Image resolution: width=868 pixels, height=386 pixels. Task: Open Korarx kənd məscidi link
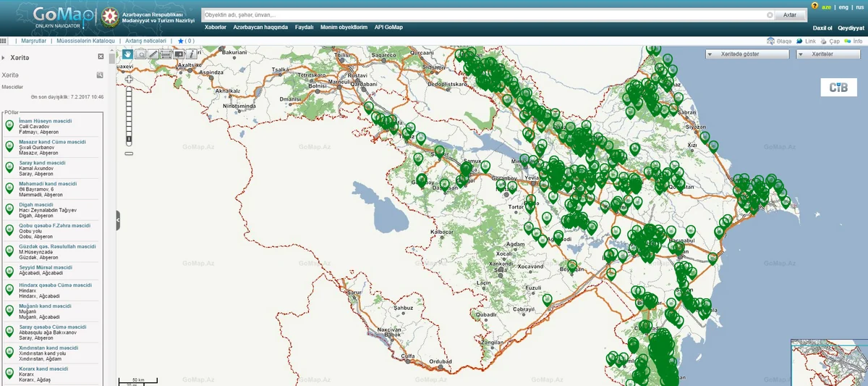(x=43, y=370)
